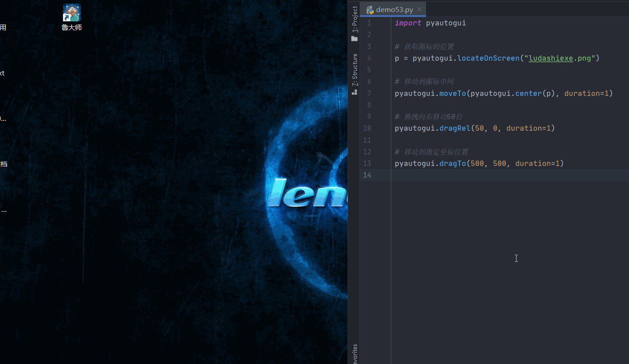This screenshot has width=629, height=364.
Task: Click the comment '# 移动到指定坐标位置'
Action: tap(431, 152)
